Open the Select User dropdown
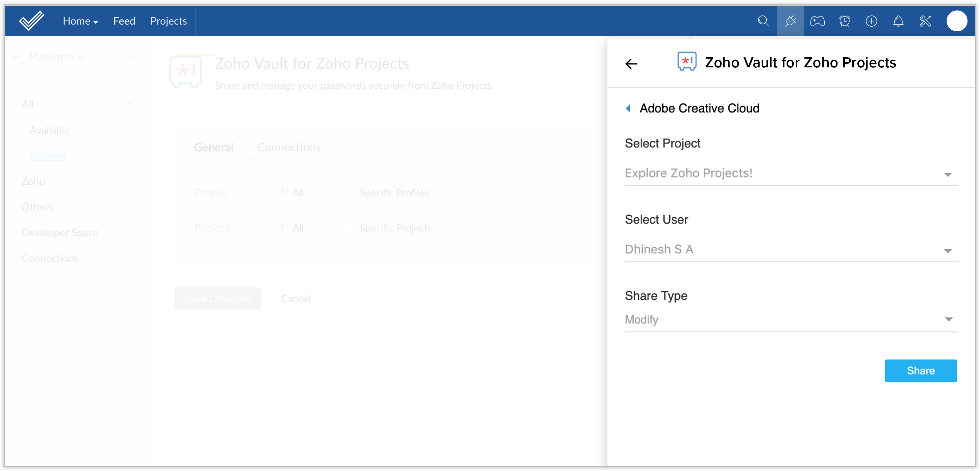This screenshot has width=980, height=471. coord(791,250)
